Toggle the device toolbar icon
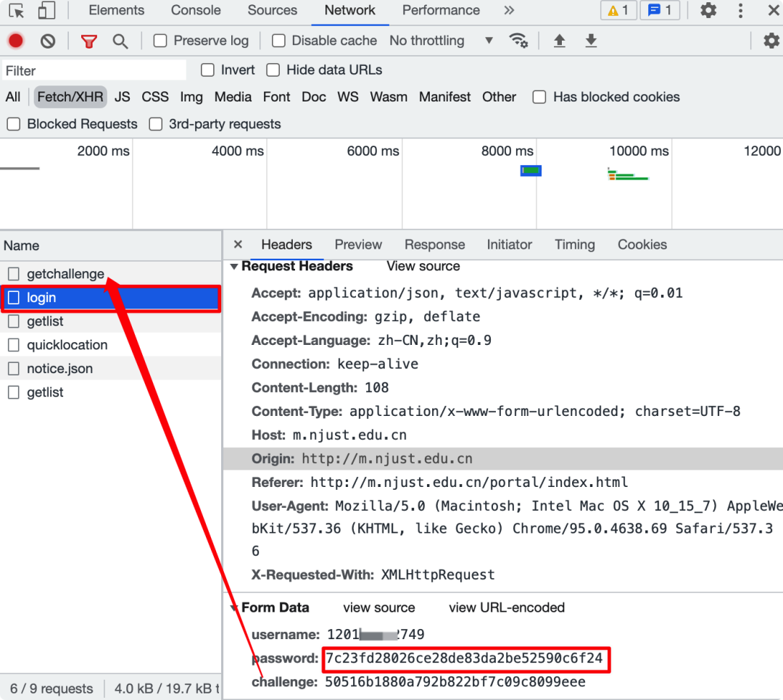783x700 pixels. 46,10
